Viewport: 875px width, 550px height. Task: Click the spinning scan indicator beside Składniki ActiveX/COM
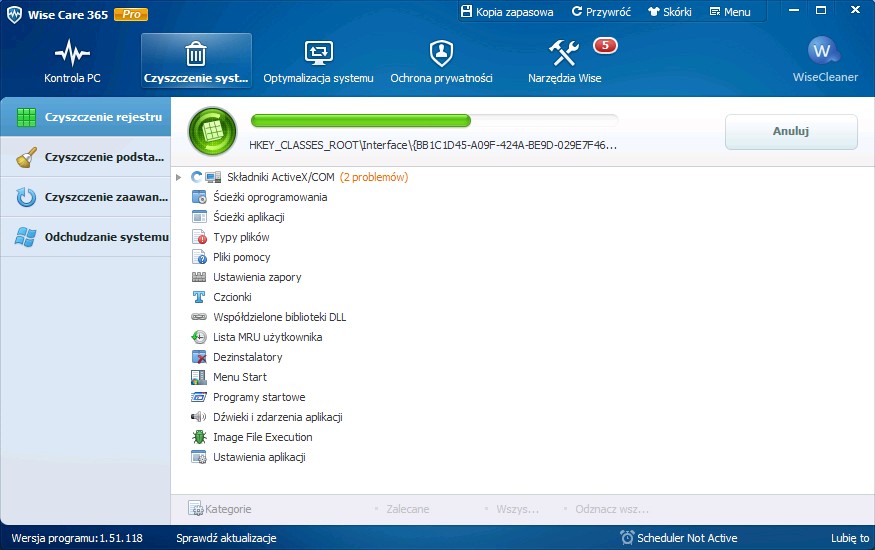coord(196,177)
